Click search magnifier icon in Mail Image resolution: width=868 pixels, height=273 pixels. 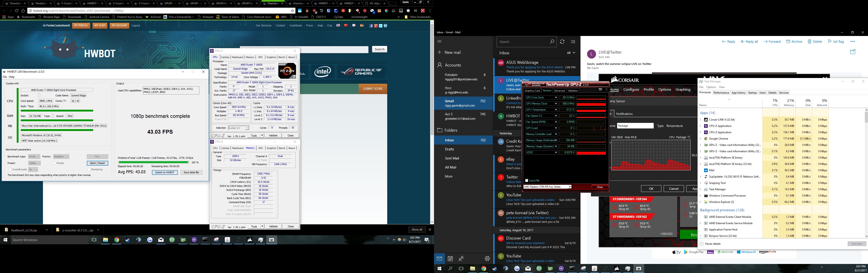(x=552, y=42)
